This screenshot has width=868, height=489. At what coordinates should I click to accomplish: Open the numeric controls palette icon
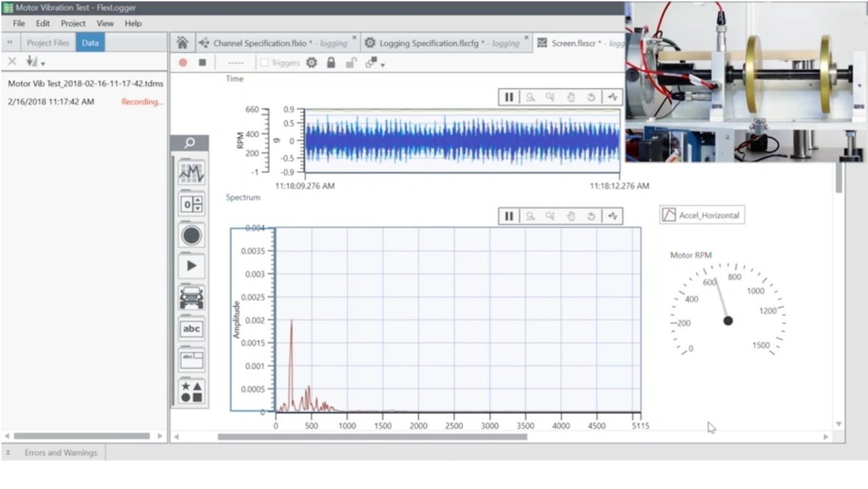(191, 204)
